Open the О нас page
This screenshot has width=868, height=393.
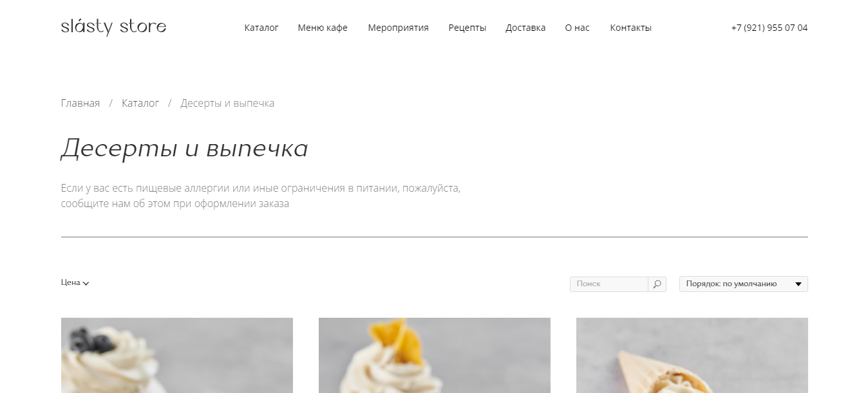pos(577,28)
